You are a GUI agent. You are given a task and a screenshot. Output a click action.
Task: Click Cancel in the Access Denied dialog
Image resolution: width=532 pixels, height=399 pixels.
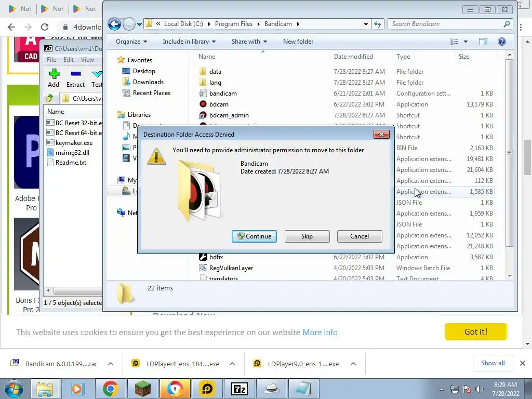tap(360, 236)
